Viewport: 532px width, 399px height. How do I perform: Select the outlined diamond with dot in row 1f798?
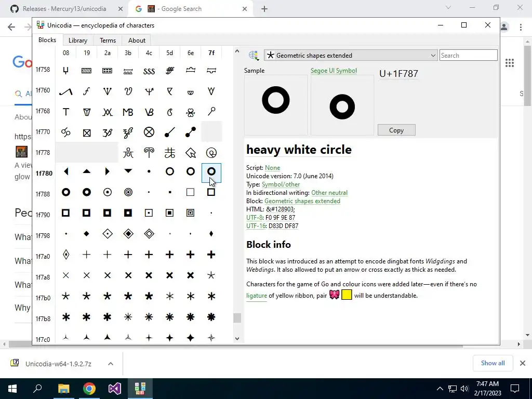point(107,234)
